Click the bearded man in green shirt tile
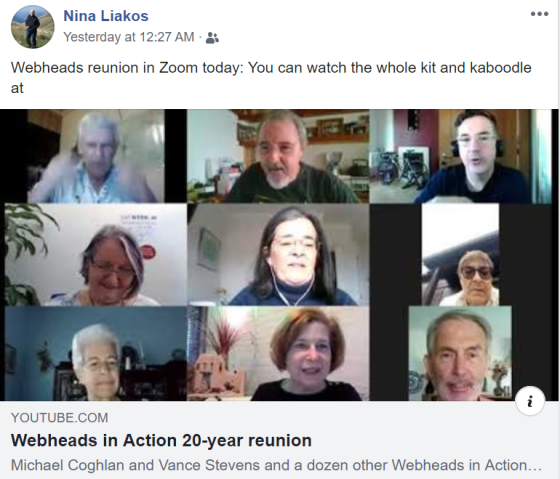 [278, 156]
